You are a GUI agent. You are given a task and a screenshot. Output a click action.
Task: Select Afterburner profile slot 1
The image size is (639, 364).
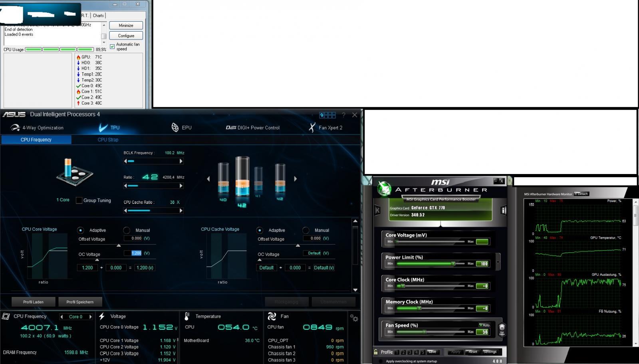[397, 352]
